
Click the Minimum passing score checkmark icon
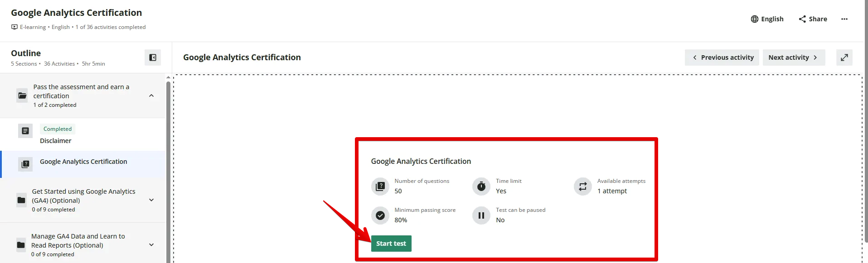380,215
